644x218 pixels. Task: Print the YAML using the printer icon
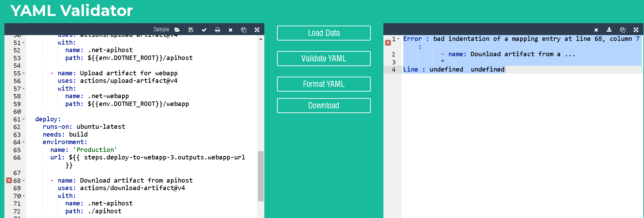tap(217, 30)
